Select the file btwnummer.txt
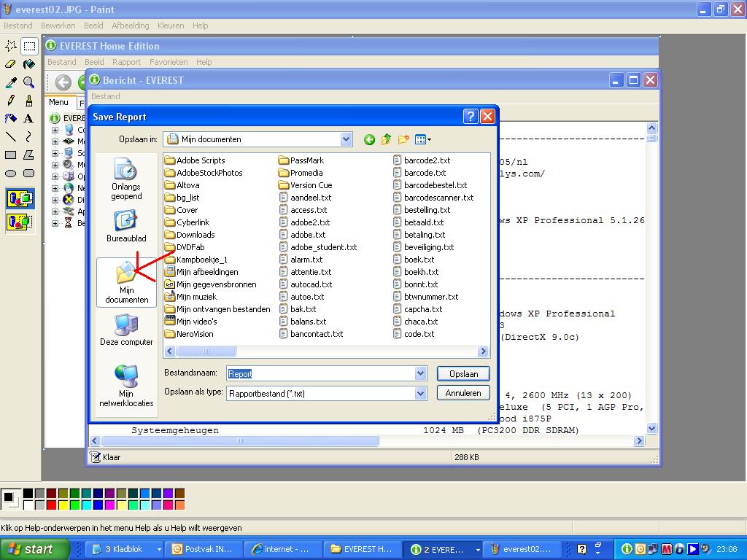Image resolution: width=747 pixels, height=560 pixels. pyautogui.click(x=426, y=297)
